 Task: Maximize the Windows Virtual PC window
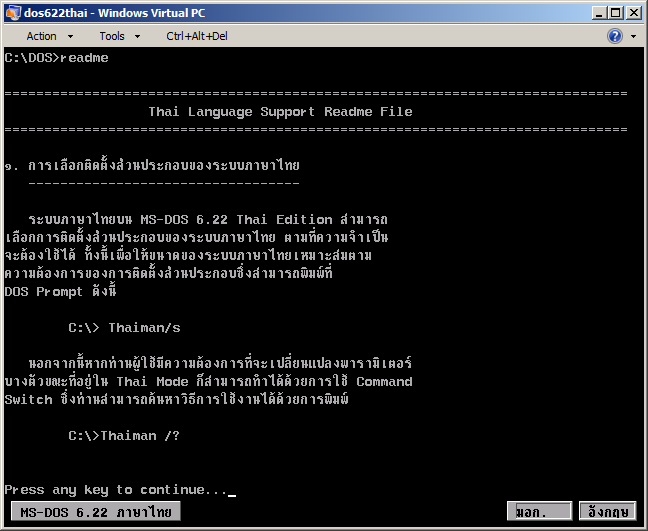tap(616, 13)
